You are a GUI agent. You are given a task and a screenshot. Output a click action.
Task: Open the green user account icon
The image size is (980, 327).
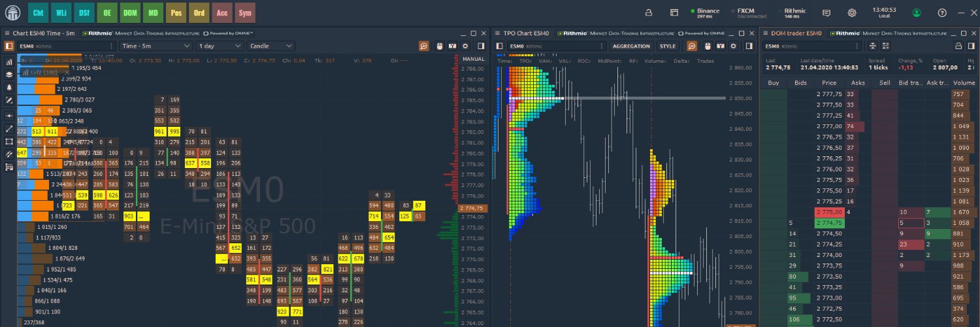point(917,12)
